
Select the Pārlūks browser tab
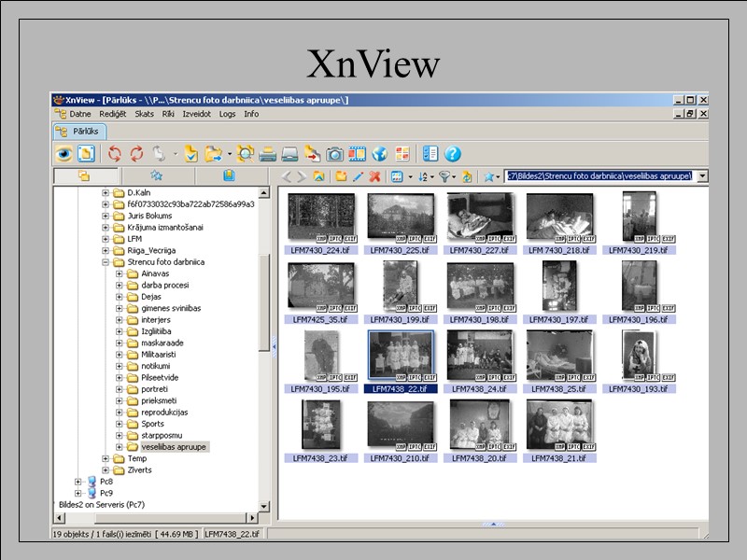79,132
